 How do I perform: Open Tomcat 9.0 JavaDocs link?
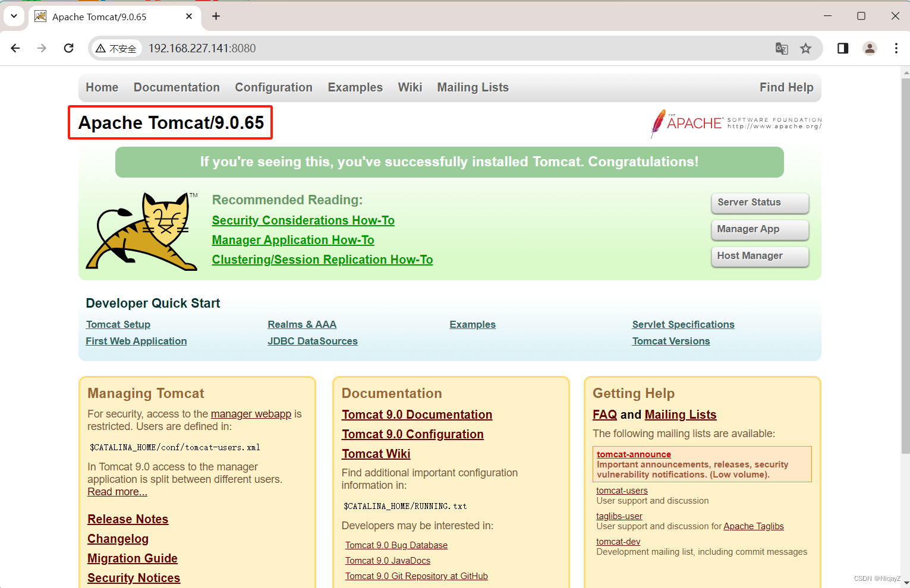[x=388, y=561]
